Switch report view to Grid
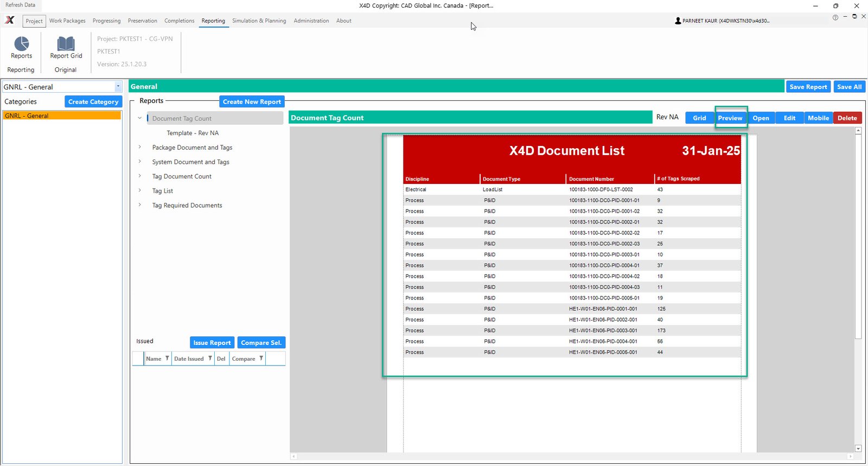The image size is (868, 466). [699, 118]
